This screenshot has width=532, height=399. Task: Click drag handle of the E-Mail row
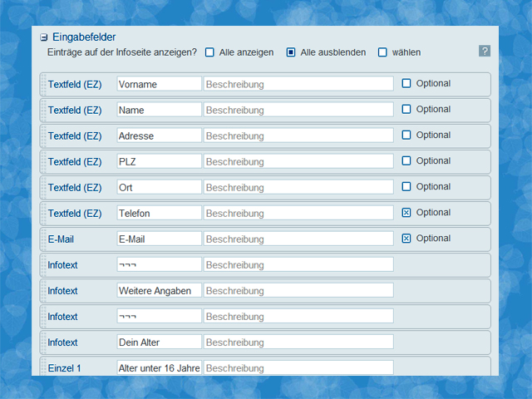coord(43,239)
